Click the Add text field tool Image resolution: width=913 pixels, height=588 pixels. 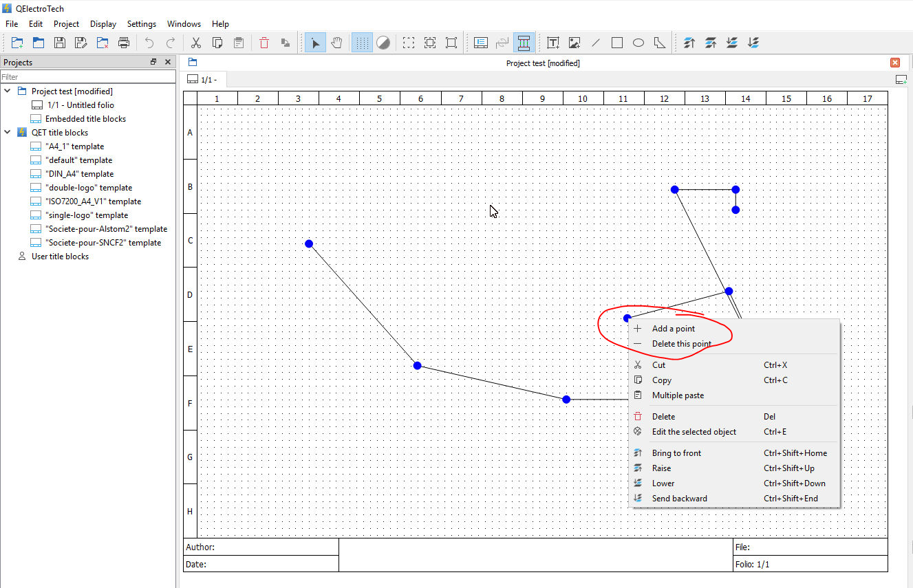553,43
